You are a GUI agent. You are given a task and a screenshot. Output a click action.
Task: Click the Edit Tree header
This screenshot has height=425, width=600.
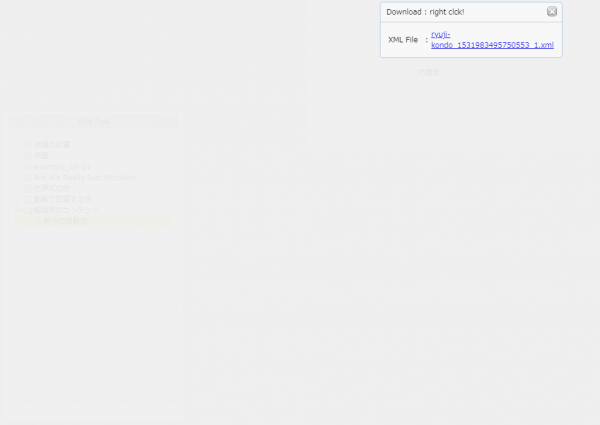pyautogui.click(x=93, y=122)
